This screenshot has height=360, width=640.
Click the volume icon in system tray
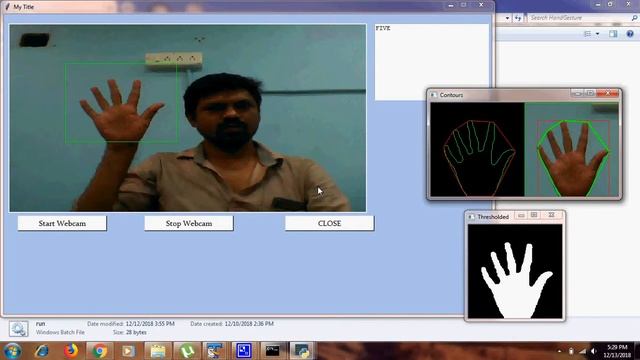pos(594,351)
